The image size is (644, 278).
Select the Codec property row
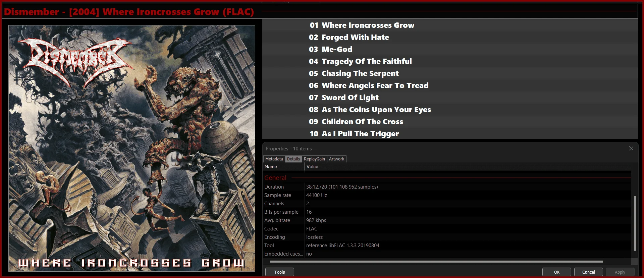[447, 229]
